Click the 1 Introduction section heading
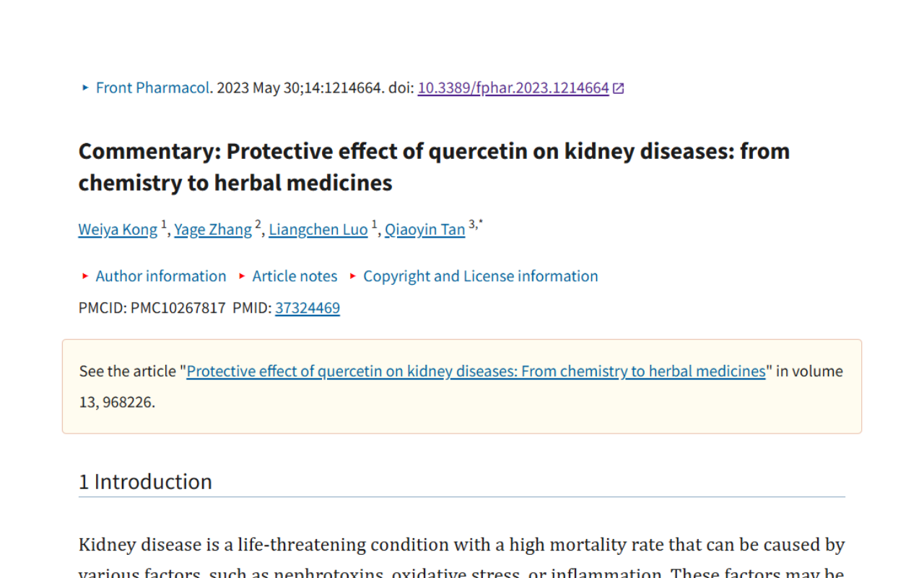The height and width of the screenshot is (578, 924). tap(144, 481)
